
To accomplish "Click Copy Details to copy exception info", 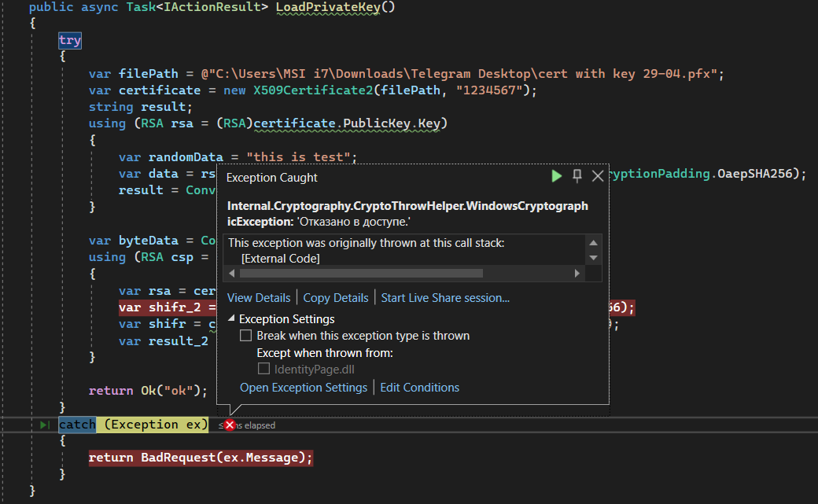I will 336,297.
